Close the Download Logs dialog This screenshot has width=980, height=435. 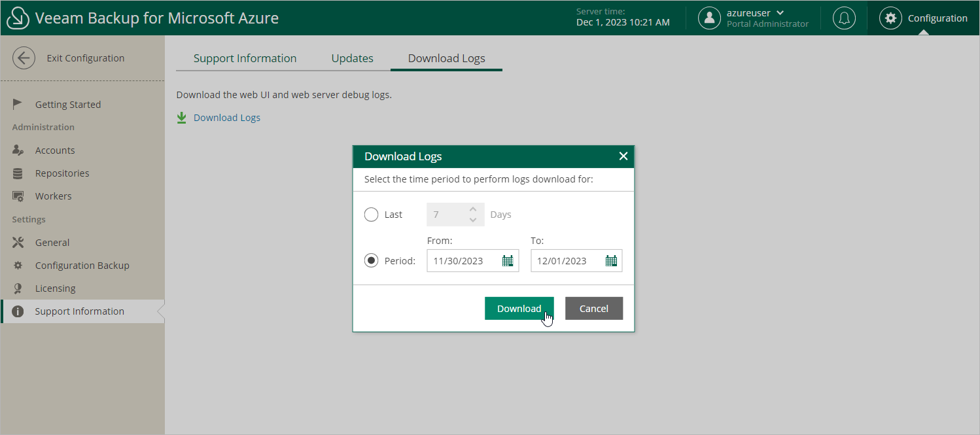pyautogui.click(x=623, y=156)
